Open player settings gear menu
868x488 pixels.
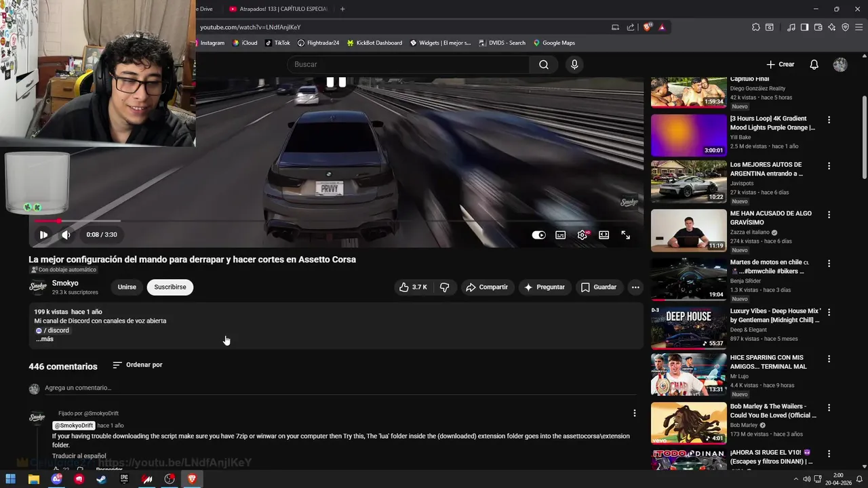tap(583, 235)
